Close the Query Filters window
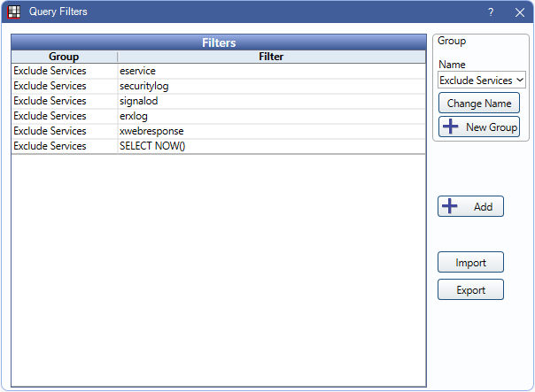Screen dimensions: 535x392 coord(520,12)
